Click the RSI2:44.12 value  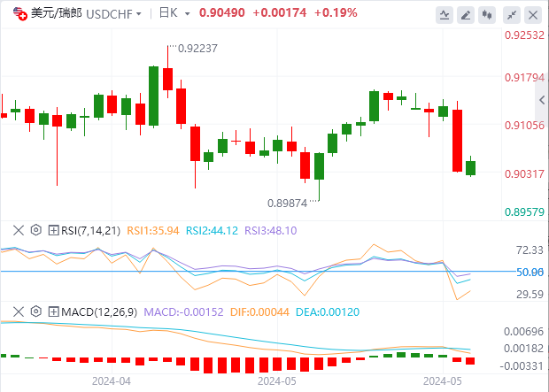pos(212,231)
